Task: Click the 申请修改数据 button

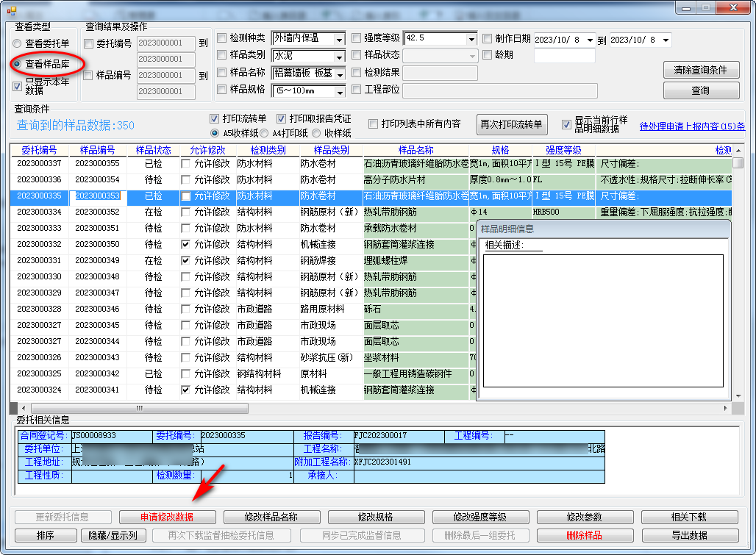Action: point(168,517)
